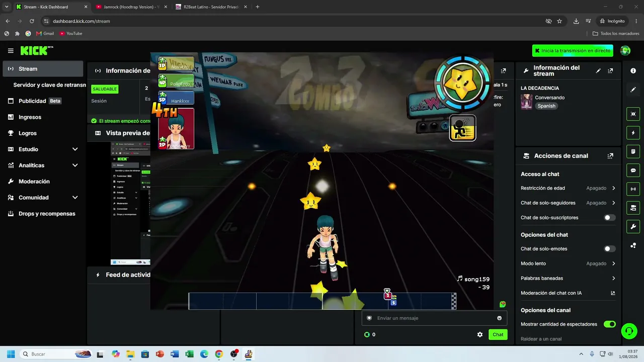Click the note icon in the right sidebar

(633, 152)
